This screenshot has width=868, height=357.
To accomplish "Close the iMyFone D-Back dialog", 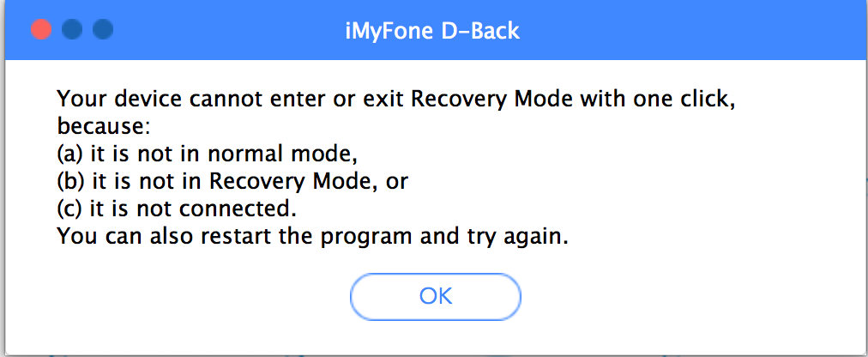I will point(40,31).
